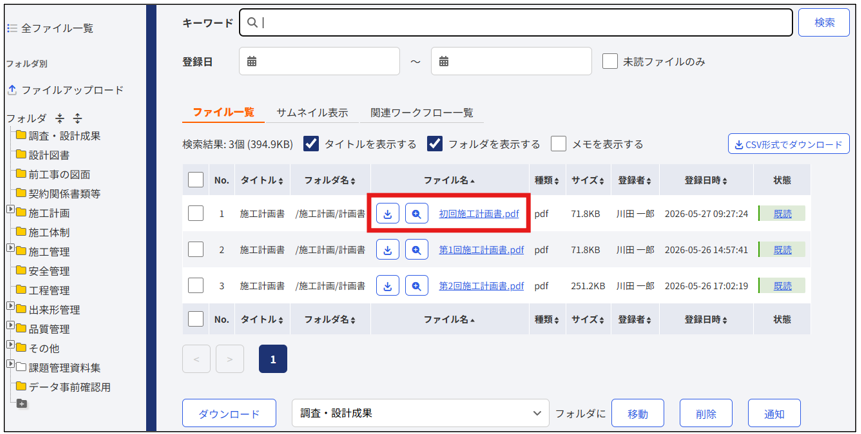Click folder icon for 前工事の図面
This screenshot has width=861, height=434.
click(21, 174)
